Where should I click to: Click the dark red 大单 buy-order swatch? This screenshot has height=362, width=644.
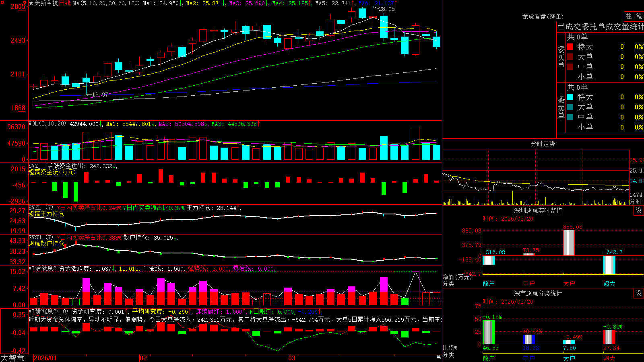[x=570, y=57]
